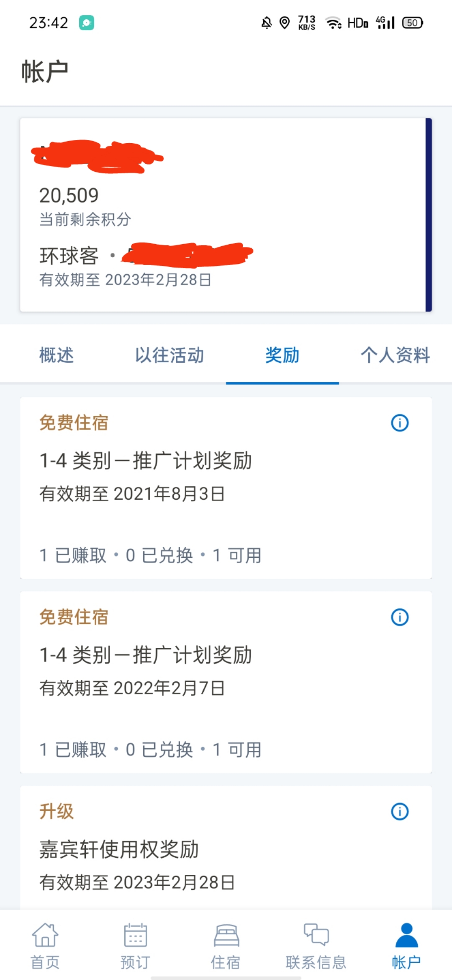Select the 奖励 tab
Viewport: 452px width, 980px height.
(282, 355)
